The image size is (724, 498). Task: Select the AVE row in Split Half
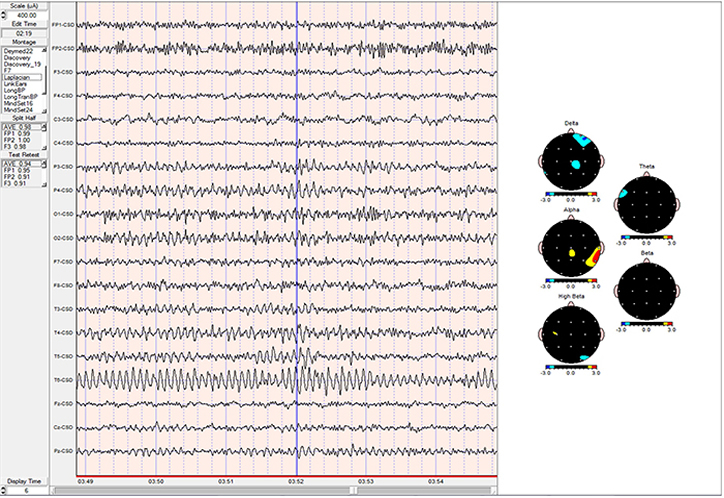(x=20, y=127)
